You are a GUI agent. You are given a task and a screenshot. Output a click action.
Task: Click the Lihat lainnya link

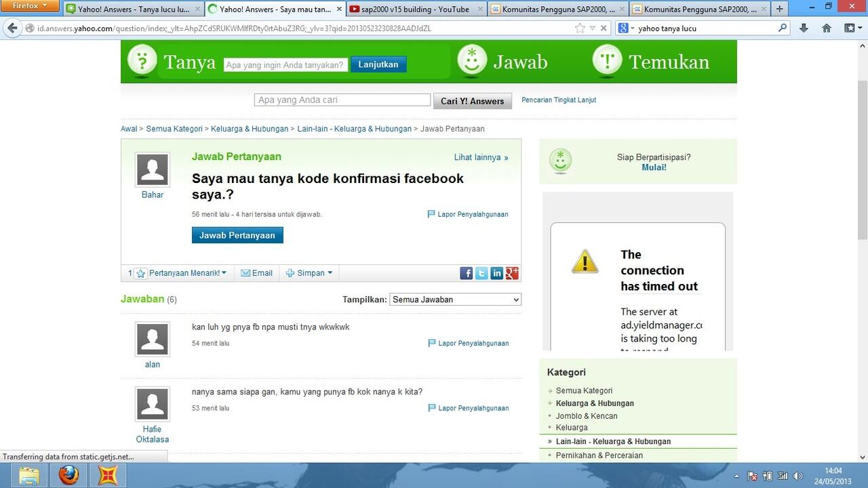coord(481,157)
